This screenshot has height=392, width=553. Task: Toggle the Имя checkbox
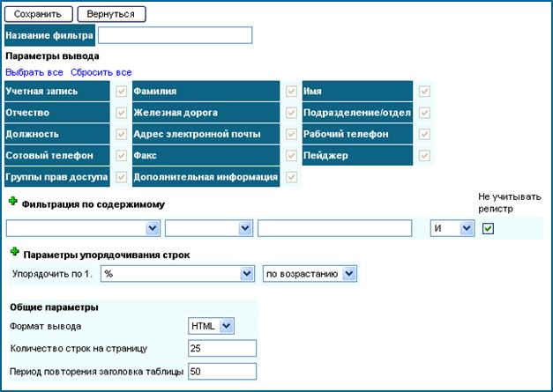tap(424, 92)
